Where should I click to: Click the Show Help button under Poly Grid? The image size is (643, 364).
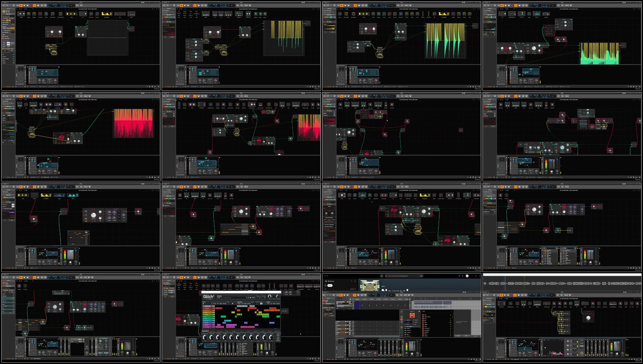[x=8, y=14]
